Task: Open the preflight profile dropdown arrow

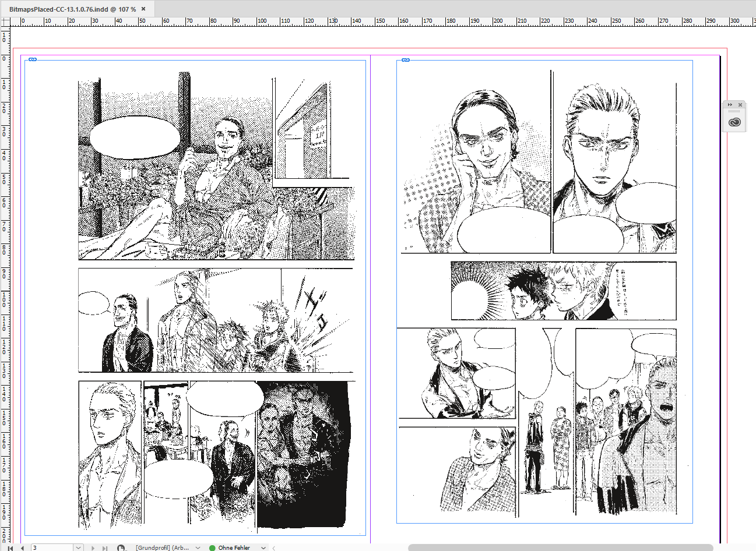Action: (198, 548)
